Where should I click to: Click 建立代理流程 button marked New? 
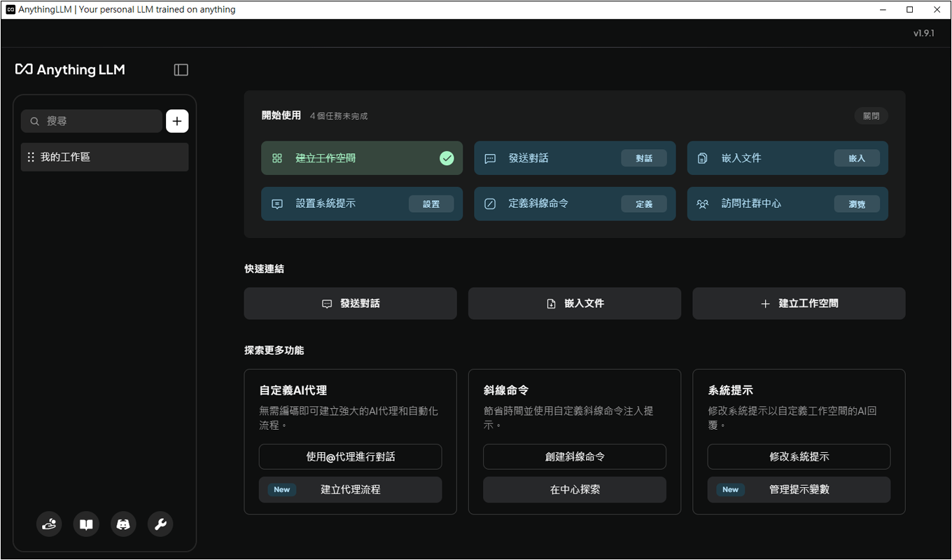(x=350, y=490)
